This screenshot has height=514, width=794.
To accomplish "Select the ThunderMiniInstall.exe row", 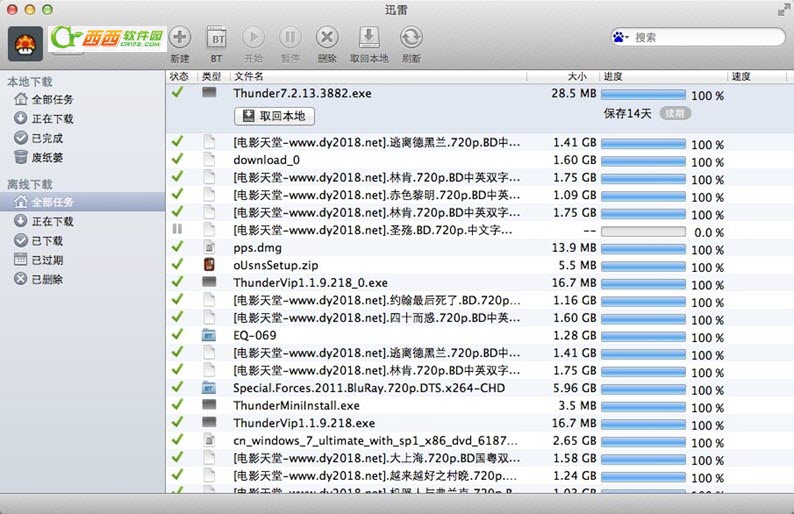I will click(480, 406).
